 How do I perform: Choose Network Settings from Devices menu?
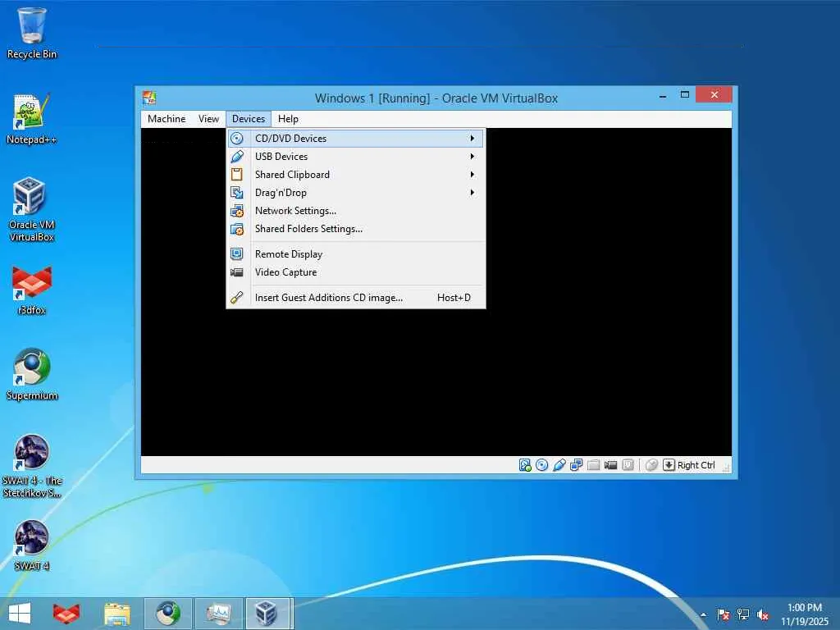tap(356, 211)
